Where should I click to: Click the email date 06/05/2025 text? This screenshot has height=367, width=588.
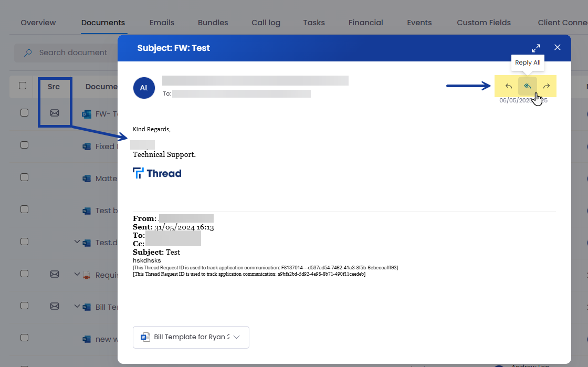point(523,100)
